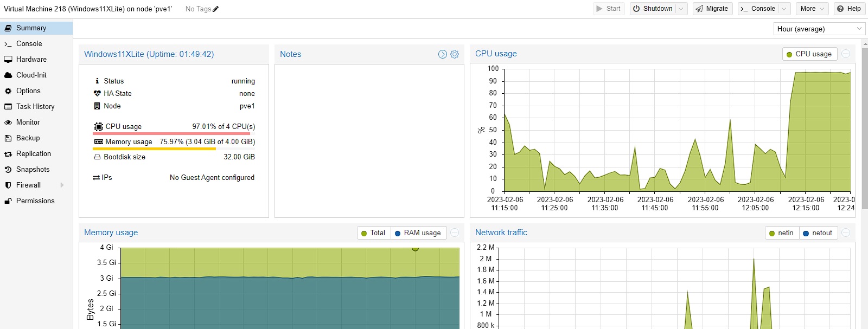Click the Bootdisk size disk icon

[97, 157]
